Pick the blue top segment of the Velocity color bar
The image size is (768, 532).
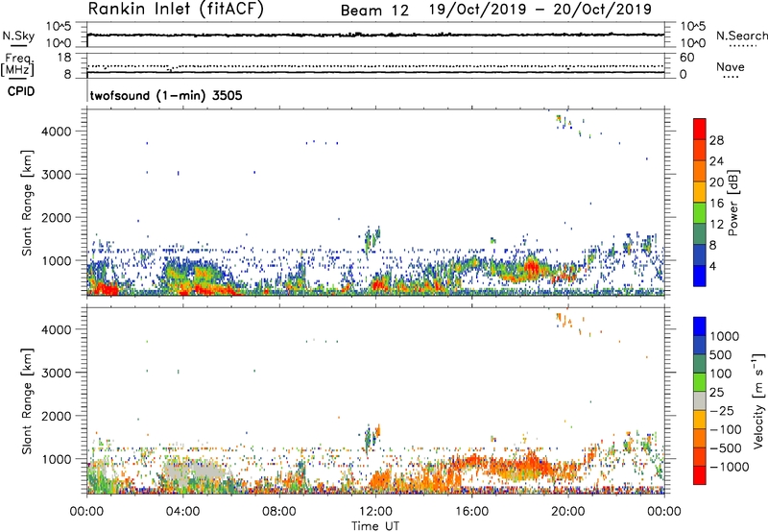(x=700, y=326)
